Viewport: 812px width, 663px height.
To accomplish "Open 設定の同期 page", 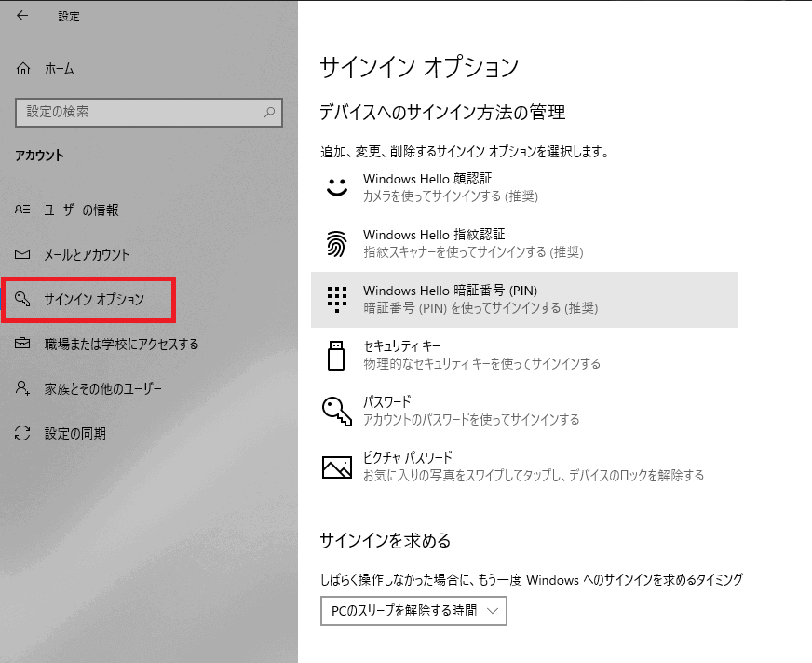I will click(75, 433).
